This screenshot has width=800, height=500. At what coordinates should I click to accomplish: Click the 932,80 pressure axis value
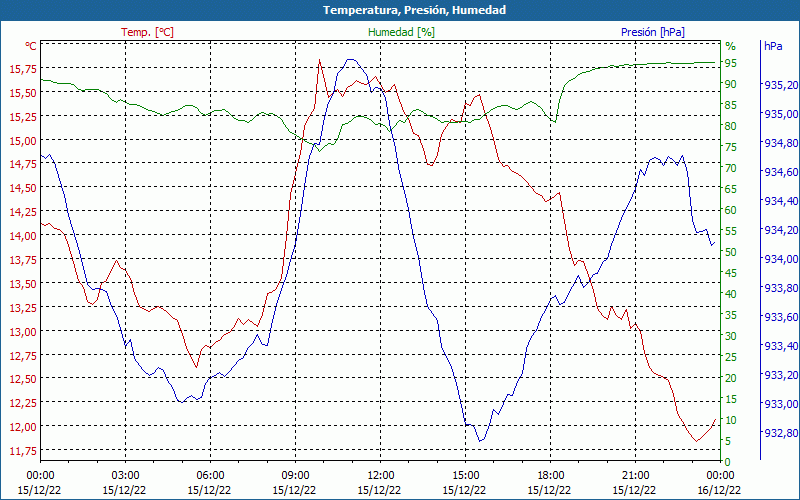[781, 433]
